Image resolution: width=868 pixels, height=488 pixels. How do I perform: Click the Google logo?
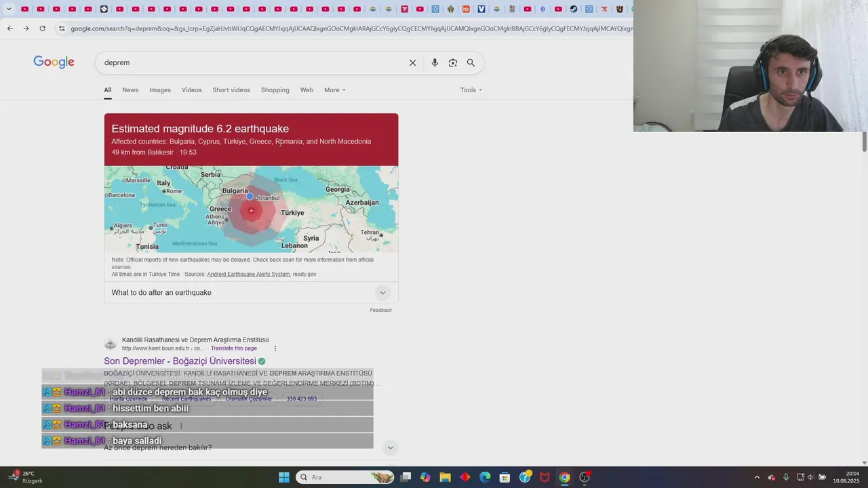click(x=54, y=62)
